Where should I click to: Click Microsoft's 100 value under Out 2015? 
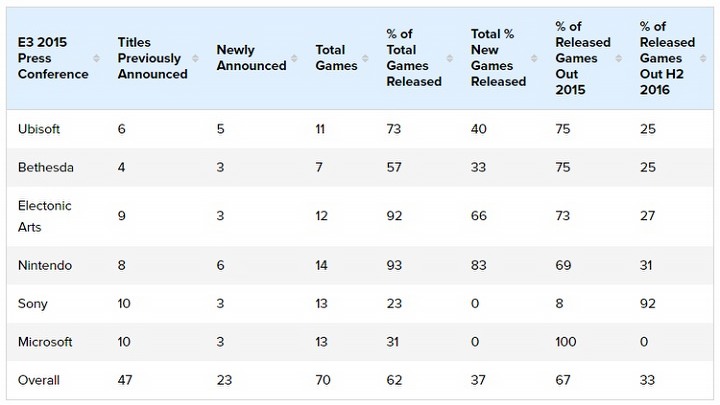(x=566, y=342)
